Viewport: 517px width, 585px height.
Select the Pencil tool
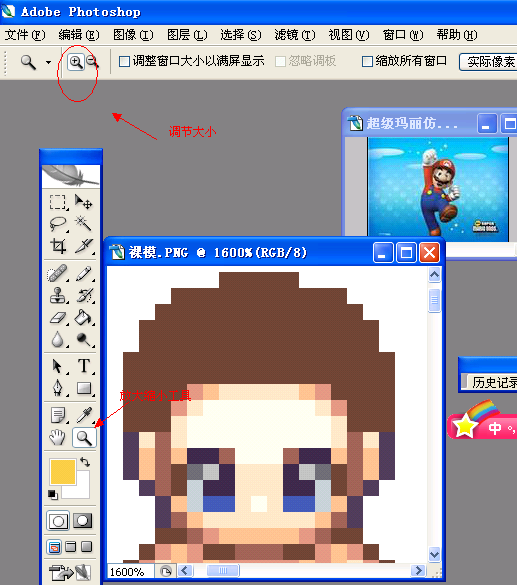(x=84, y=273)
